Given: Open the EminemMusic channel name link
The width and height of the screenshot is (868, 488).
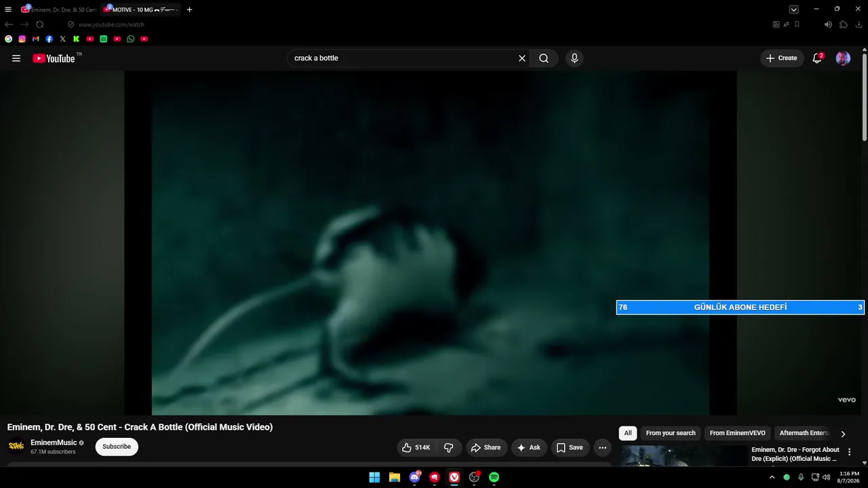Looking at the screenshot, I should (x=54, y=443).
